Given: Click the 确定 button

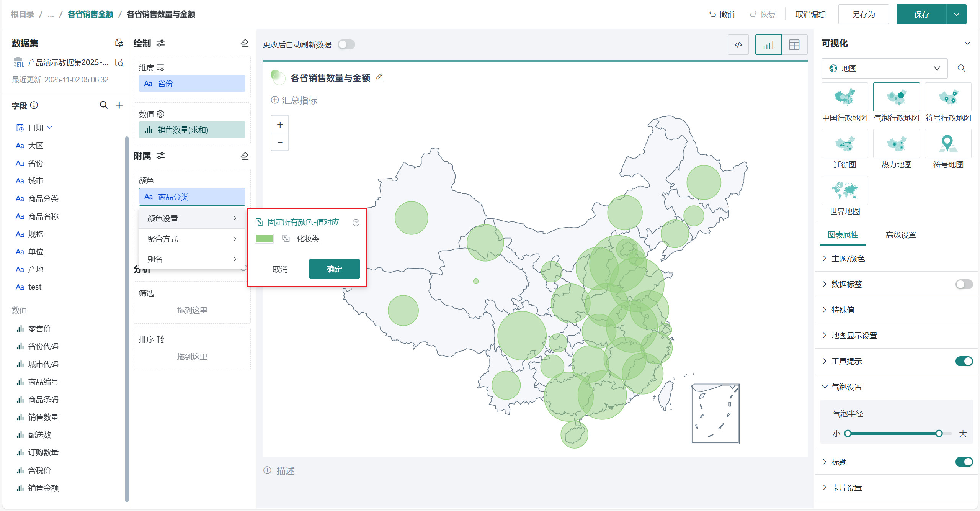Looking at the screenshot, I should pos(334,269).
